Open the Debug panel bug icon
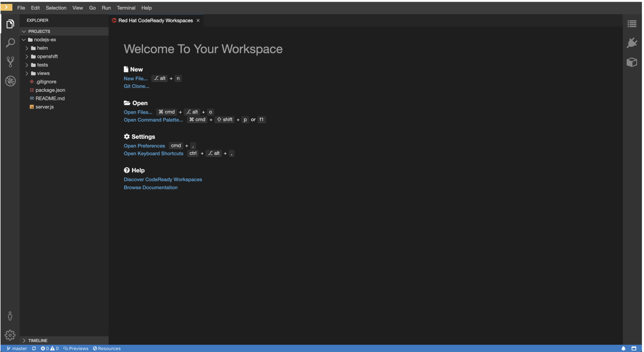The height and width of the screenshot is (352, 644). [x=10, y=81]
